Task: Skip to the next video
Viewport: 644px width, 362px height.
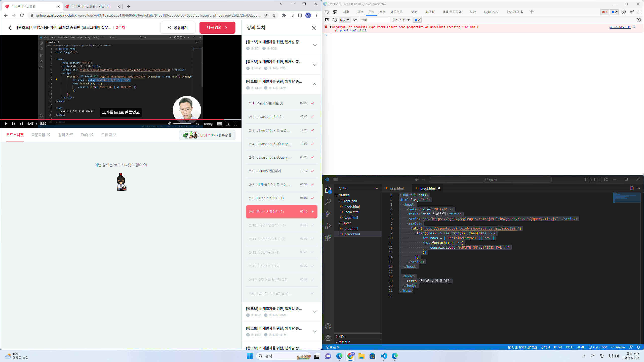Action: coord(21,124)
